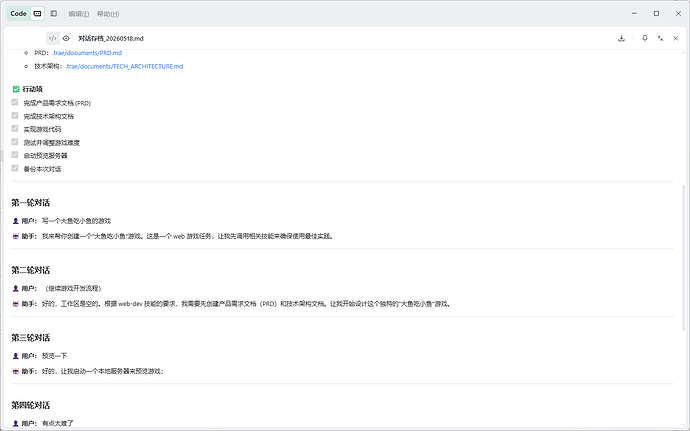Switch to preview eye icon
690x431 pixels.
pyautogui.click(x=66, y=38)
